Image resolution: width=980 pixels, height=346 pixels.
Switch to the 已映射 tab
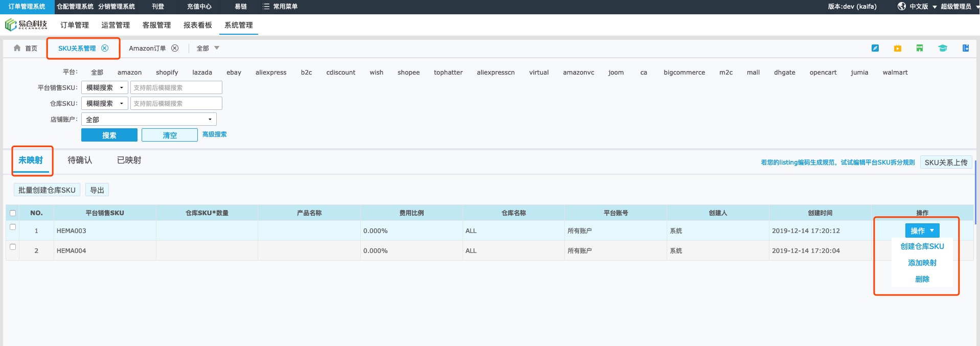point(129,160)
